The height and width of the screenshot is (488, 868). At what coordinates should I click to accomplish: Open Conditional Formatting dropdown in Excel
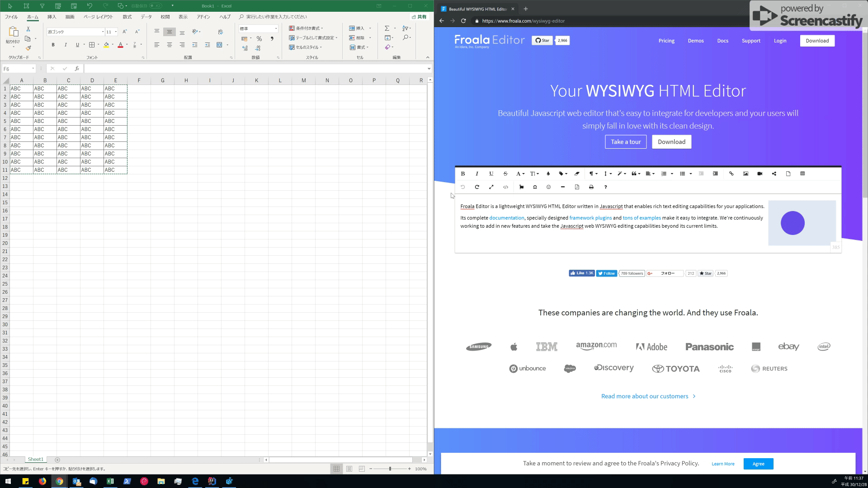306,28
